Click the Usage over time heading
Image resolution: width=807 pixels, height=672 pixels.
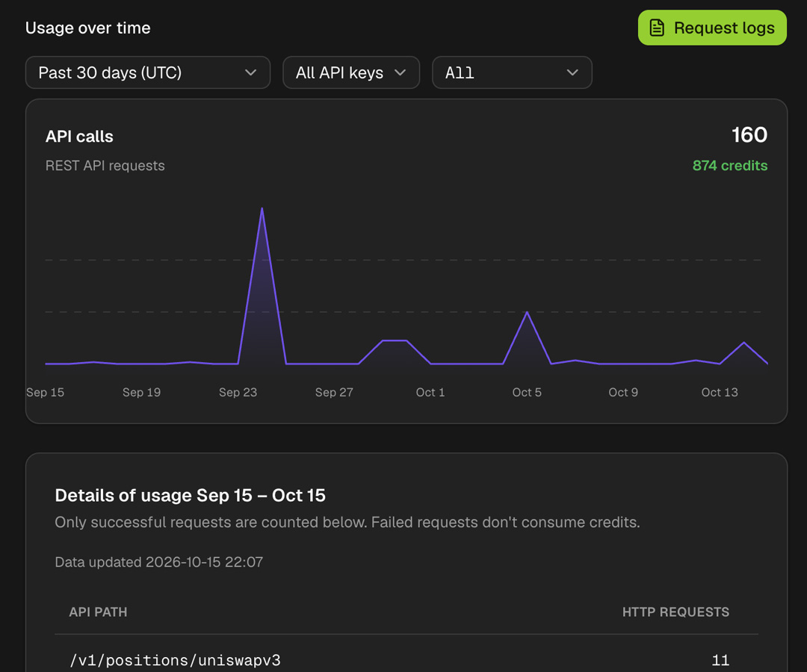(88, 28)
